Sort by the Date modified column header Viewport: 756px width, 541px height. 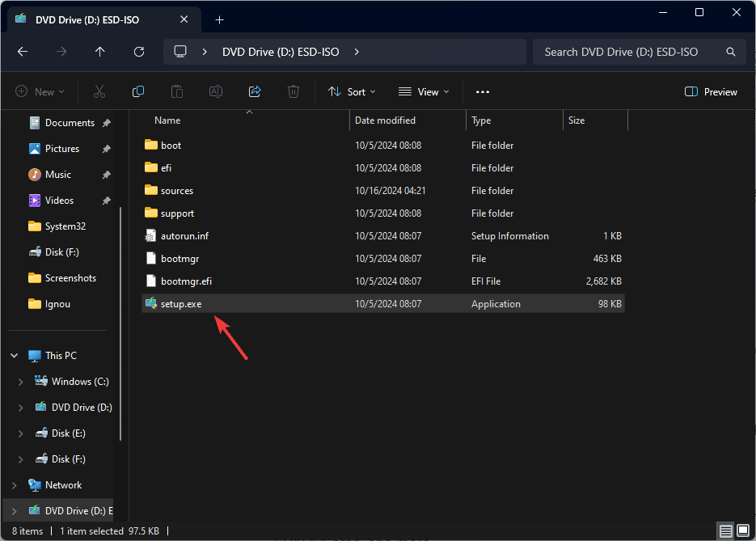coord(386,120)
